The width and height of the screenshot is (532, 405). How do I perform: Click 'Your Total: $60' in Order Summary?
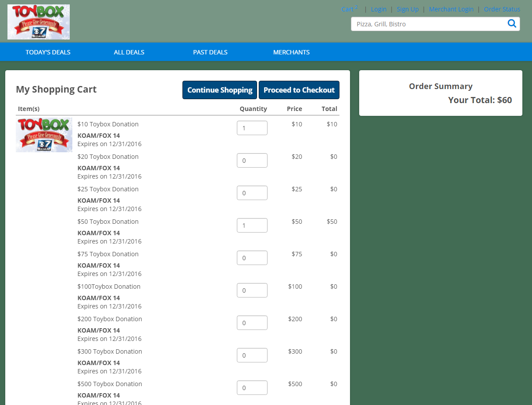click(480, 100)
